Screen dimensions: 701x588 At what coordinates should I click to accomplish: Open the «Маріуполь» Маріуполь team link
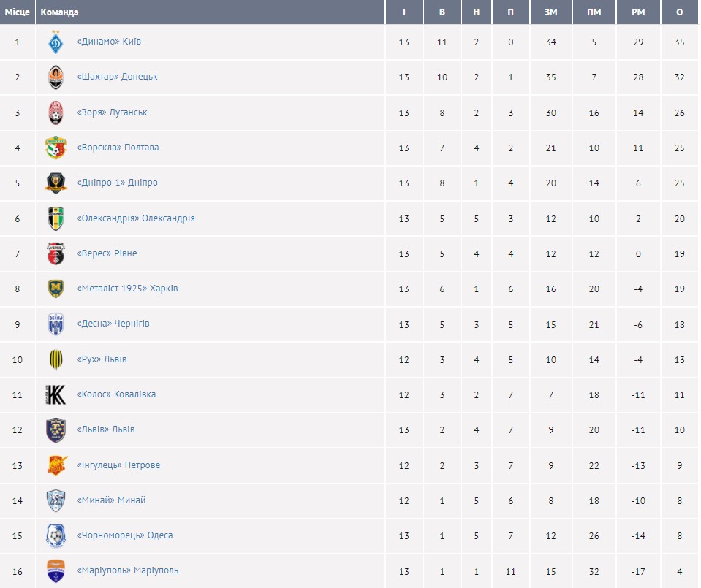tap(127, 570)
